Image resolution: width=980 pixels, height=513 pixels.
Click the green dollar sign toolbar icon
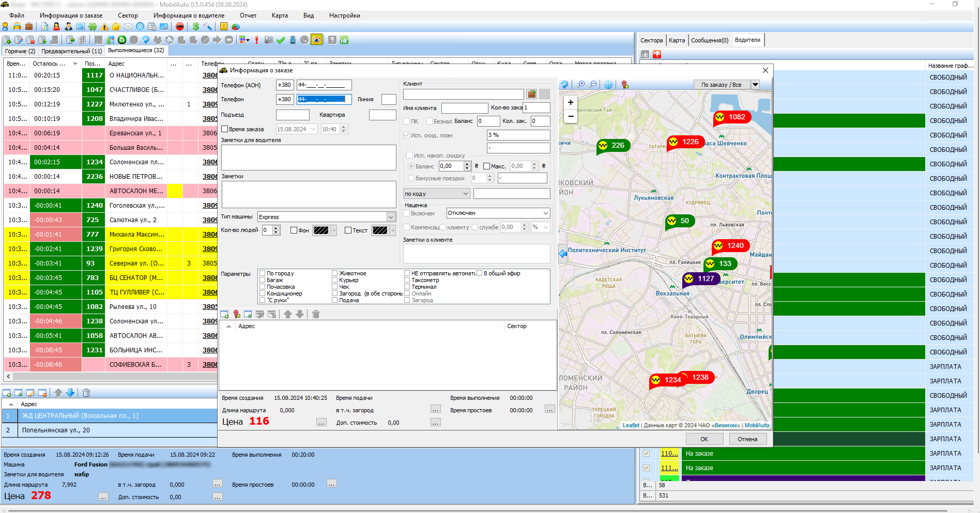(196, 26)
